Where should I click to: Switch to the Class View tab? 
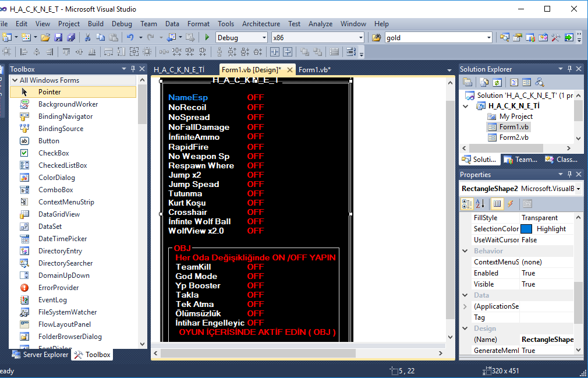click(562, 160)
